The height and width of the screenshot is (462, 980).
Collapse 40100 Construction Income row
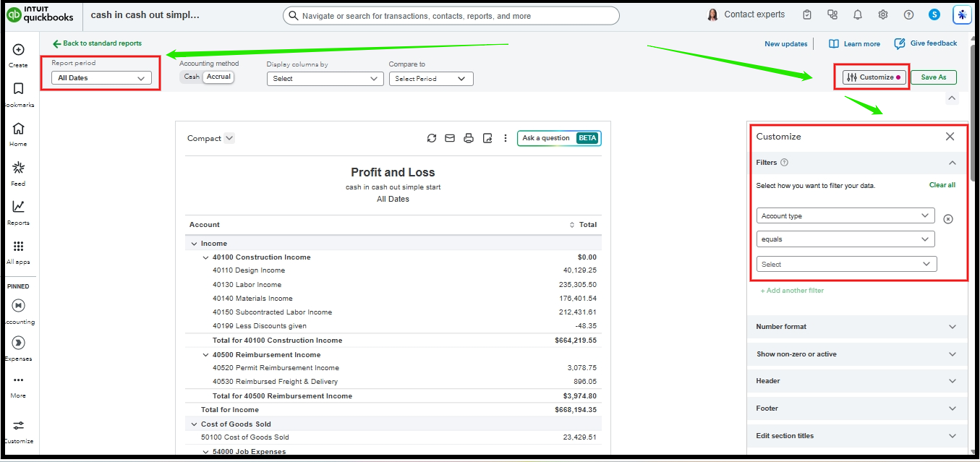click(205, 257)
